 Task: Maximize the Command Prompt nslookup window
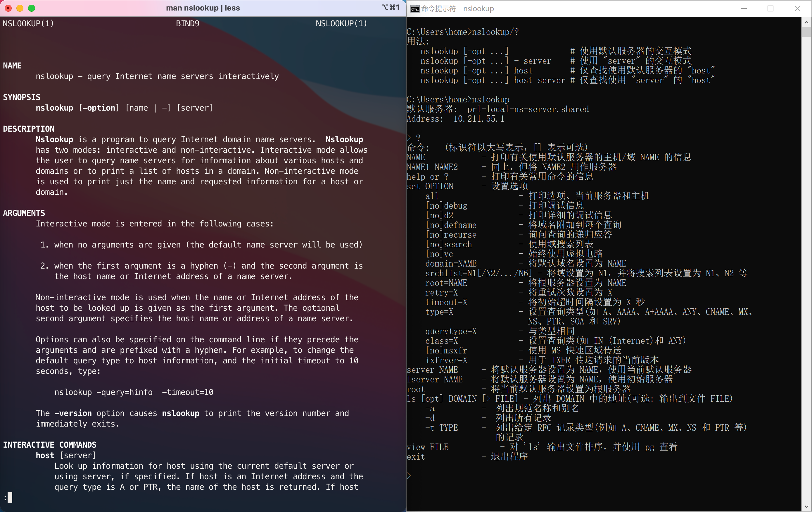click(x=770, y=8)
